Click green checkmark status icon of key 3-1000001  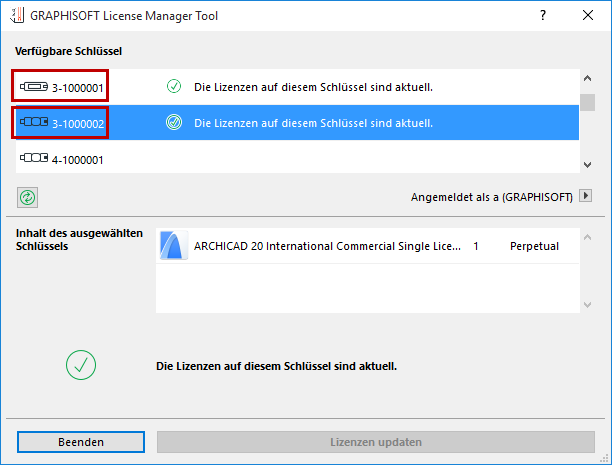click(x=174, y=86)
